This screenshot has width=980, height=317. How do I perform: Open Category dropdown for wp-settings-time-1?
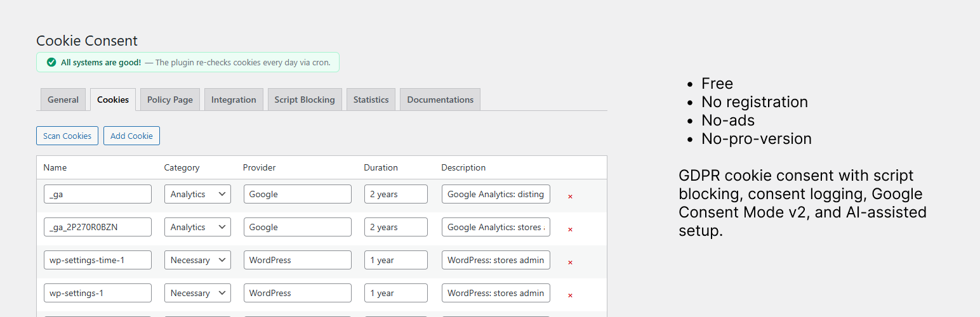pyautogui.click(x=197, y=260)
